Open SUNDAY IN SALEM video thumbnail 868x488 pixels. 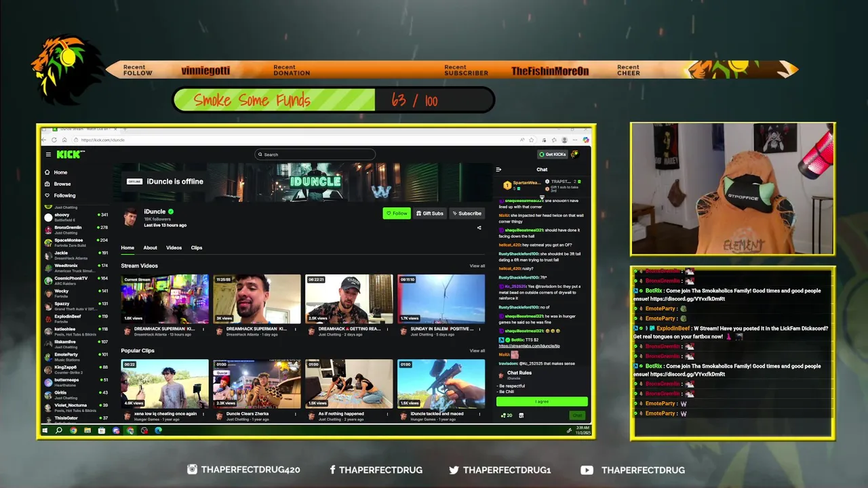point(441,299)
